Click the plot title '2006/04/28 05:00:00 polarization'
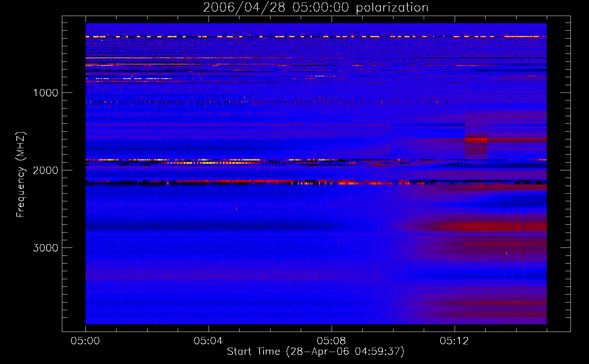The height and width of the screenshot is (364, 589). coord(316,7)
